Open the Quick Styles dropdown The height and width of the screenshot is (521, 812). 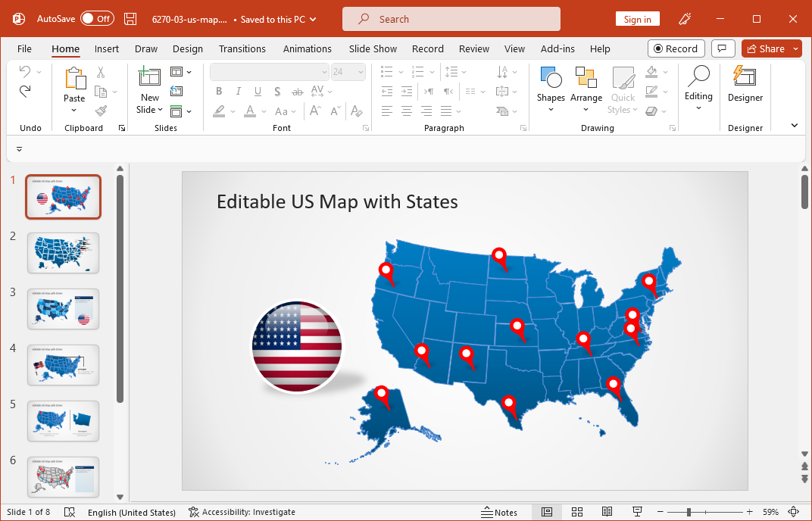click(x=622, y=91)
